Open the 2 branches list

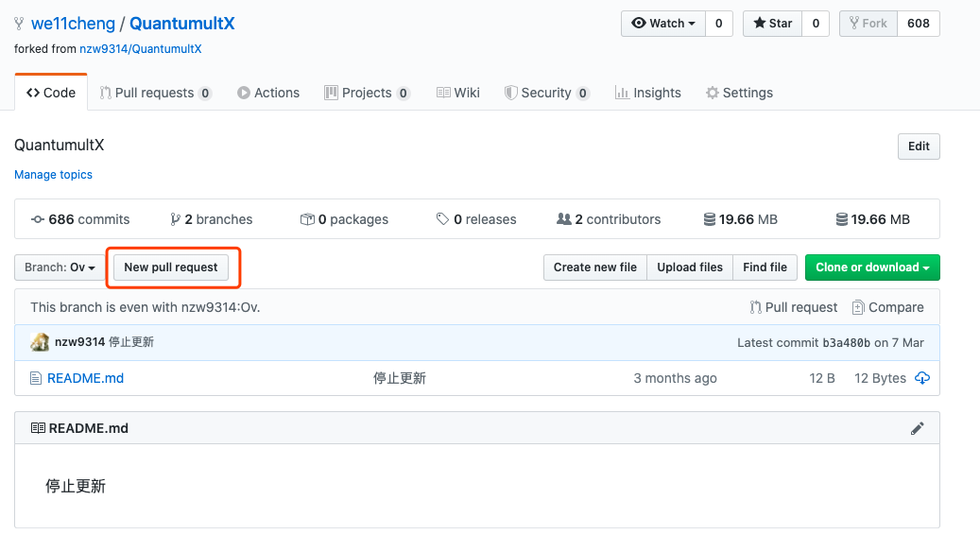click(212, 219)
